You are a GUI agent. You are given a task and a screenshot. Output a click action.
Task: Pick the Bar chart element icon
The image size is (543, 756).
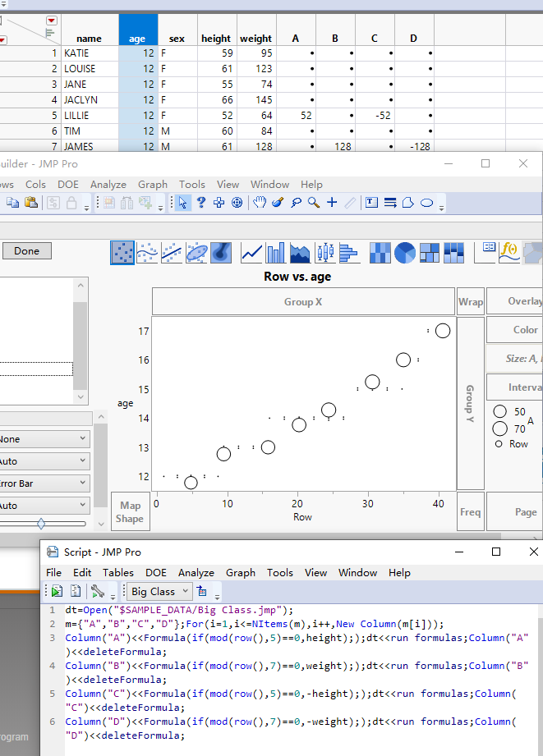click(x=275, y=253)
